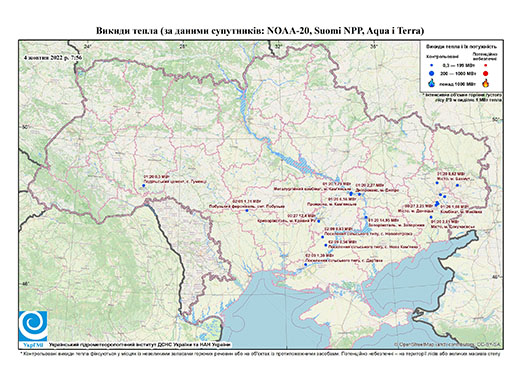Click the blue flame legend icon
Image resolution: width=520 pixels, height=368 pixels.
point(432,83)
